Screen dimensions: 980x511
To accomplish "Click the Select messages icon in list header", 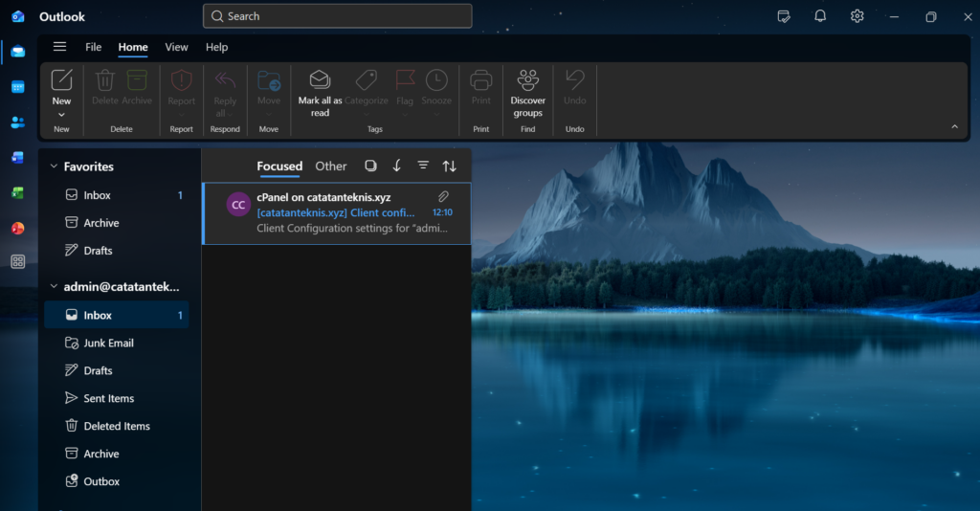I will (x=370, y=166).
